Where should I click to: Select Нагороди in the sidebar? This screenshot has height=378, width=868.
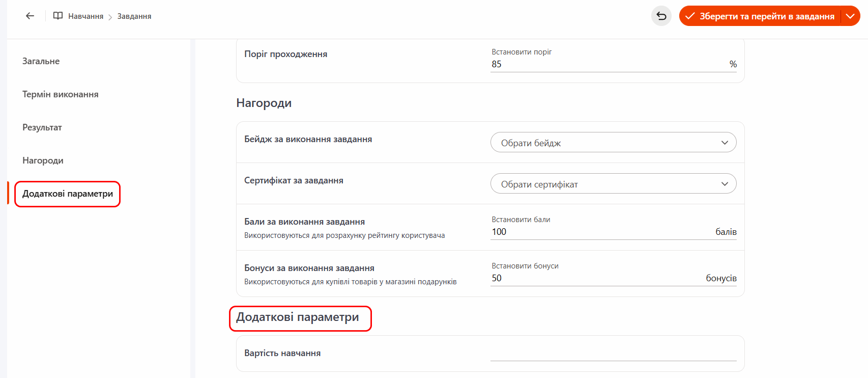pyautogui.click(x=43, y=160)
